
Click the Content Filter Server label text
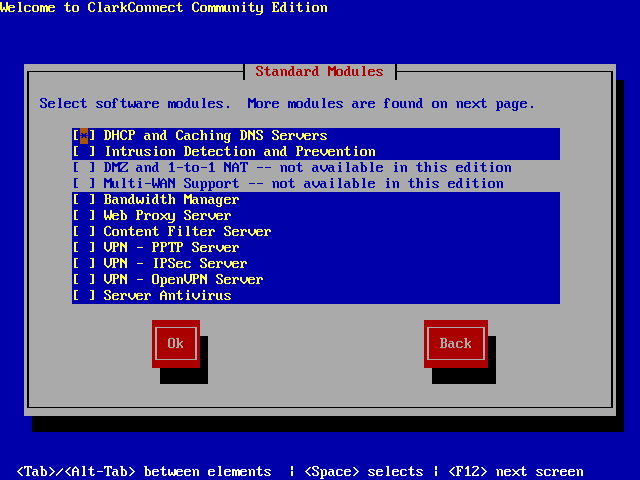[x=187, y=231]
